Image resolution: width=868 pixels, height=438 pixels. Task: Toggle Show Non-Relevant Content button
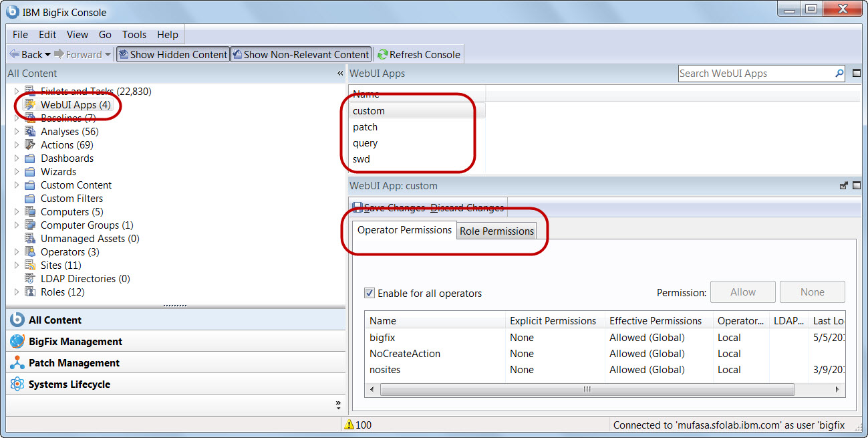click(x=300, y=54)
